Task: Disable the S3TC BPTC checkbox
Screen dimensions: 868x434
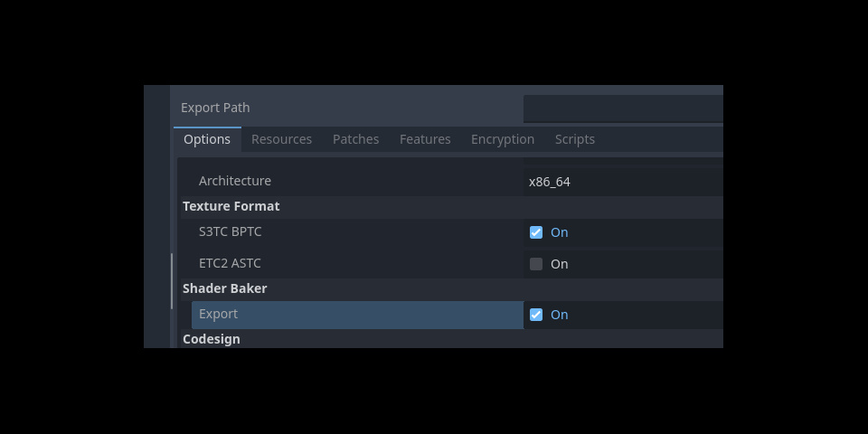Action: [x=536, y=232]
